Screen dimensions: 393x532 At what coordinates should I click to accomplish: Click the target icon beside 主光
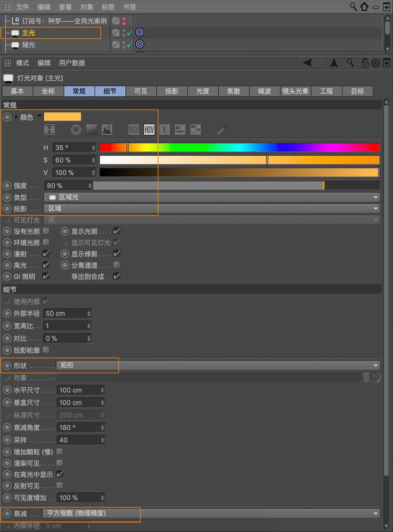point(139,32)
